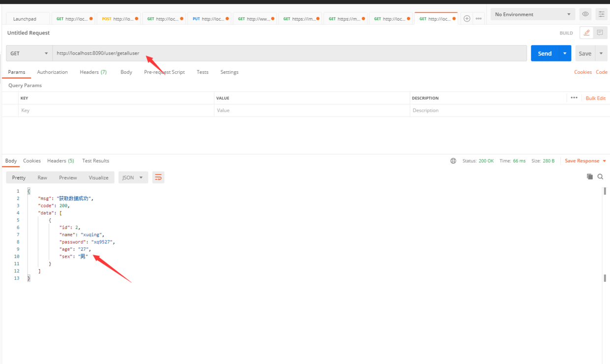Image resolution: width=610 pixels, height=364 pixels.
Task: Switch to the PUT request tab
Action: [x=210, y=19]
